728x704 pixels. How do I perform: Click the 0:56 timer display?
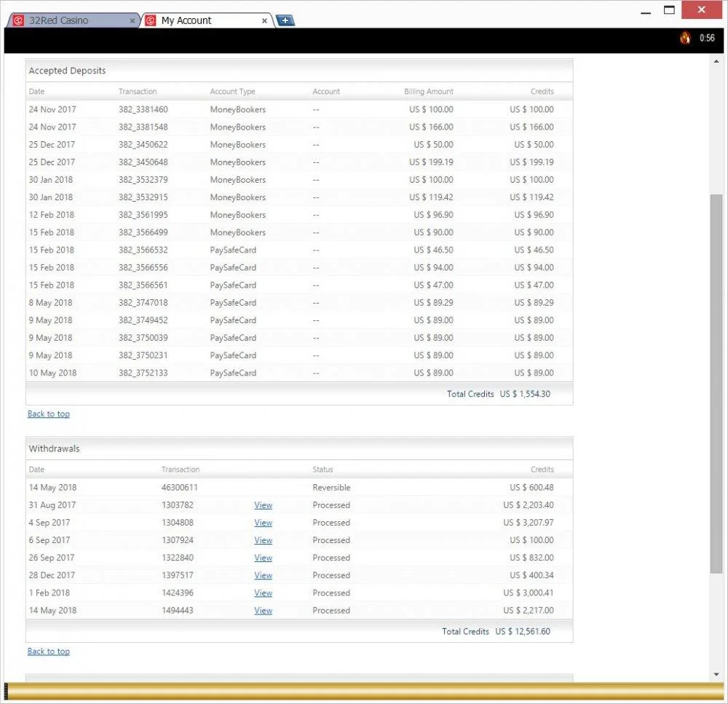(707, 38)
